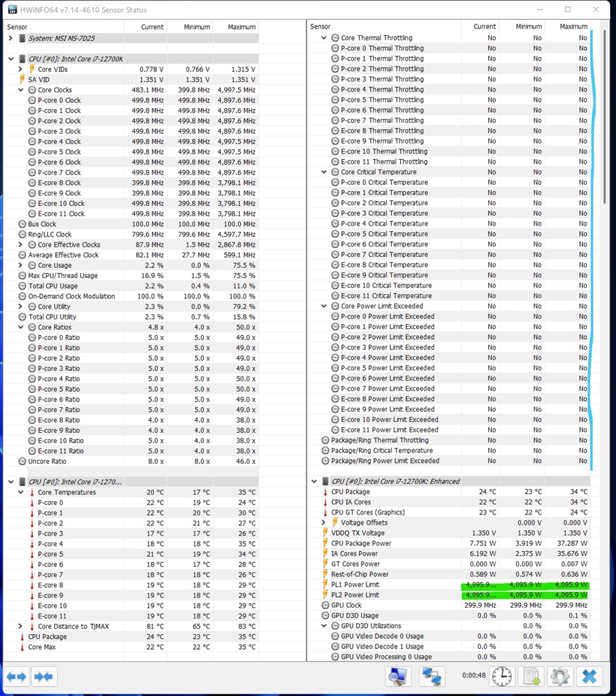The height and width of the screenshot is (696, 616).
Task: Close sensors with the blue X icon
Action: click(x=589, y=676)
